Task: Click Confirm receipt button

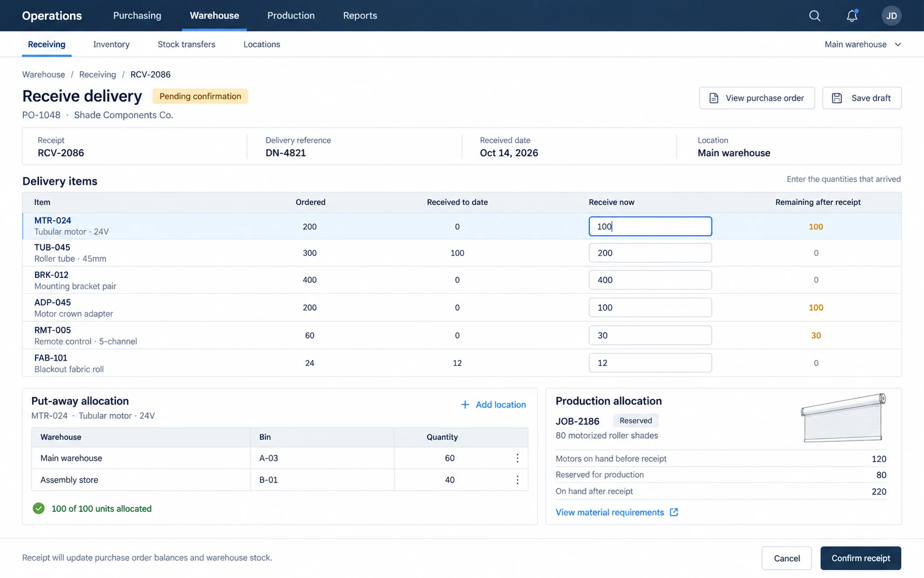Action: point(860,558)
